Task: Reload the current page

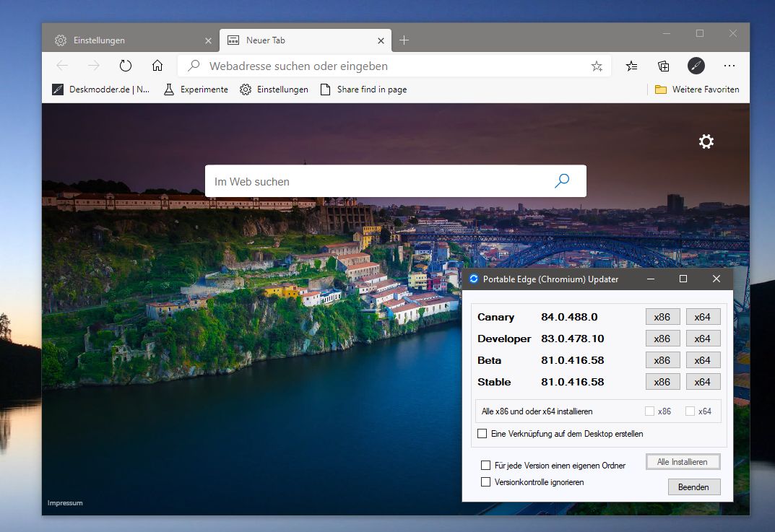Action: tap(126, 66)
